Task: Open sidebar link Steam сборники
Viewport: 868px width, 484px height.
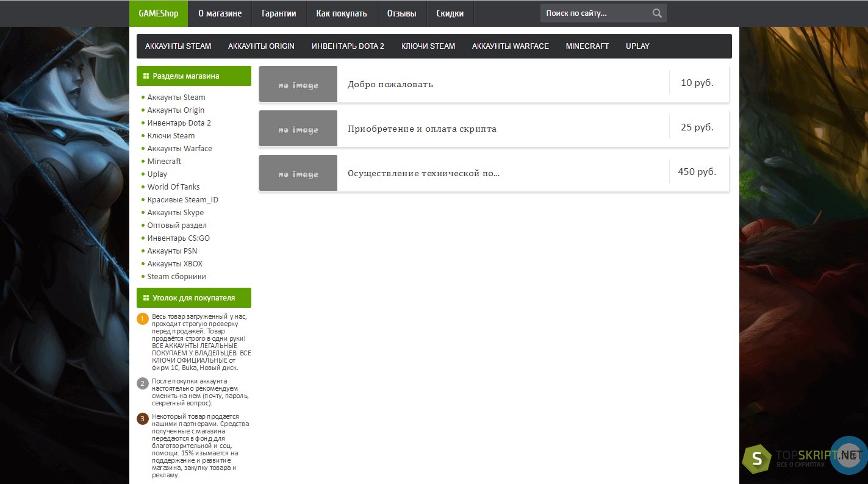Action: (177, 277)
